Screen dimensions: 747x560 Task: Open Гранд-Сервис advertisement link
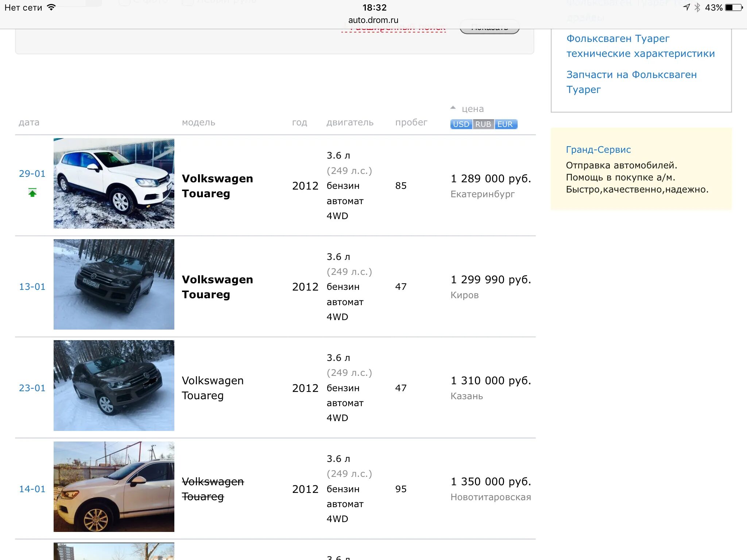click(598, 149)
